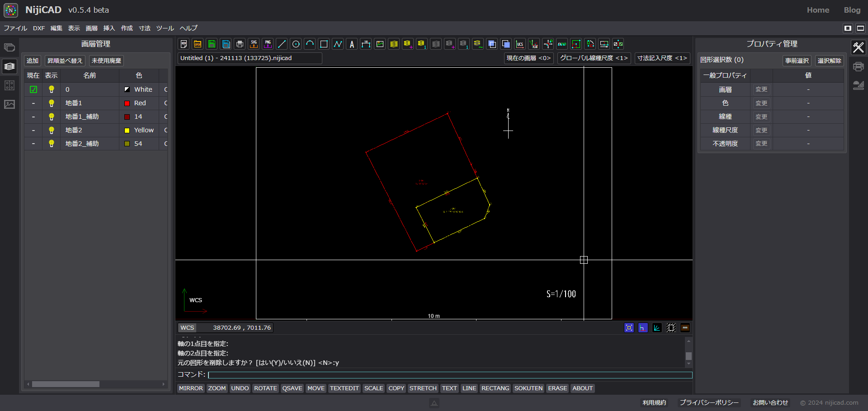Click the Open file toolbar icon
This screenshot has height=411, width=868.
coord(198,44)
